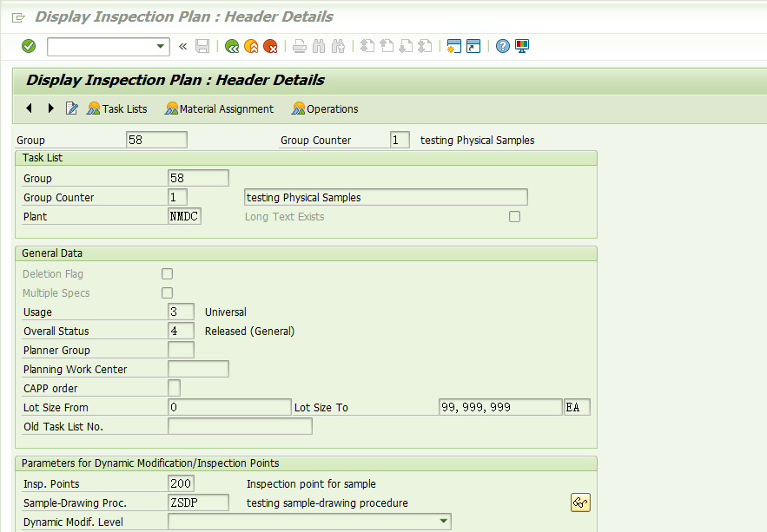The width and height of the screenshot is (767, 532).
Task: Click the 'General Data' section header
Action: point(52,253)
